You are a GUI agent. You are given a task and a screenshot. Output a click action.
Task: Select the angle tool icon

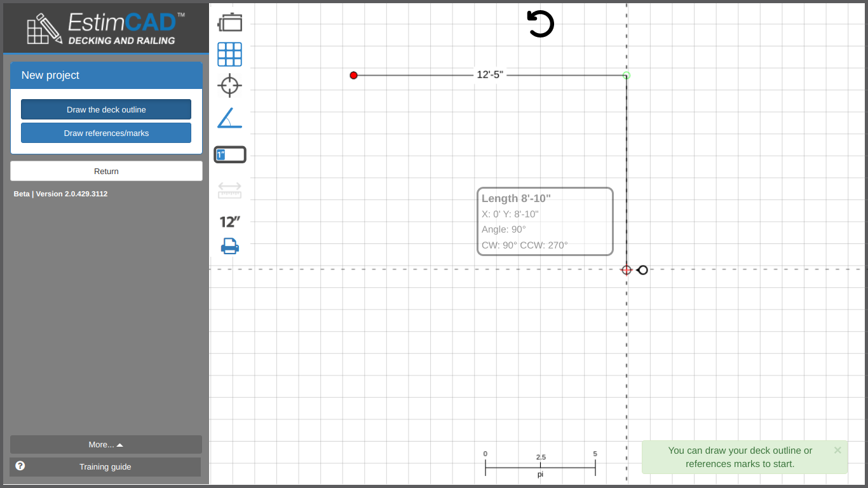click(229, 118)
